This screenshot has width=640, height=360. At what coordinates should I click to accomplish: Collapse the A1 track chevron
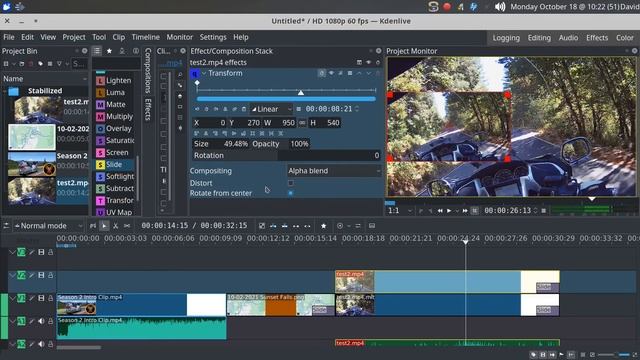(12, 321)
